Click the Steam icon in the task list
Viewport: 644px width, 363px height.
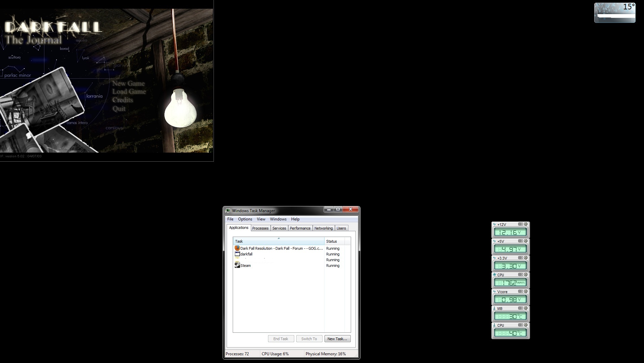(x=237, y=265)
